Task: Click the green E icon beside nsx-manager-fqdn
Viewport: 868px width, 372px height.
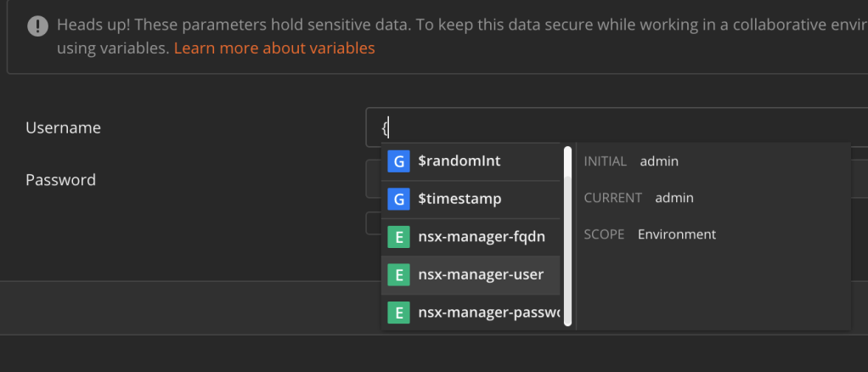Action: 398,236
